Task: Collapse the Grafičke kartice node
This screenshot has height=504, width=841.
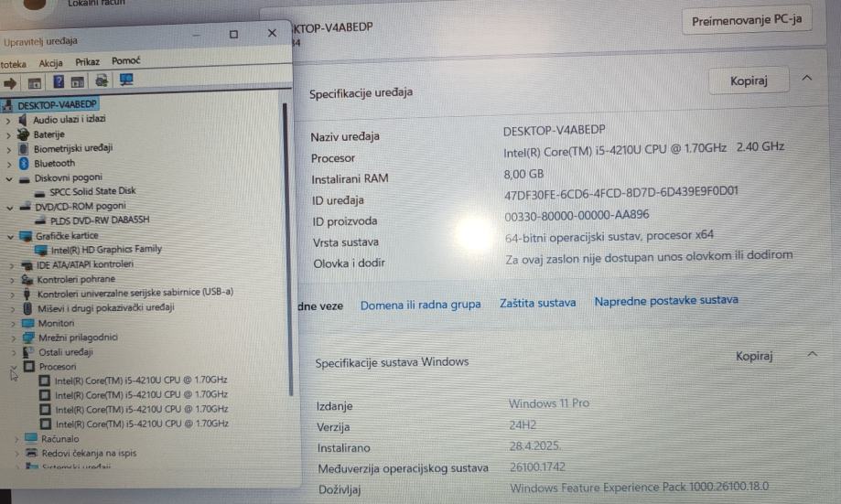Action: (11, 237)
